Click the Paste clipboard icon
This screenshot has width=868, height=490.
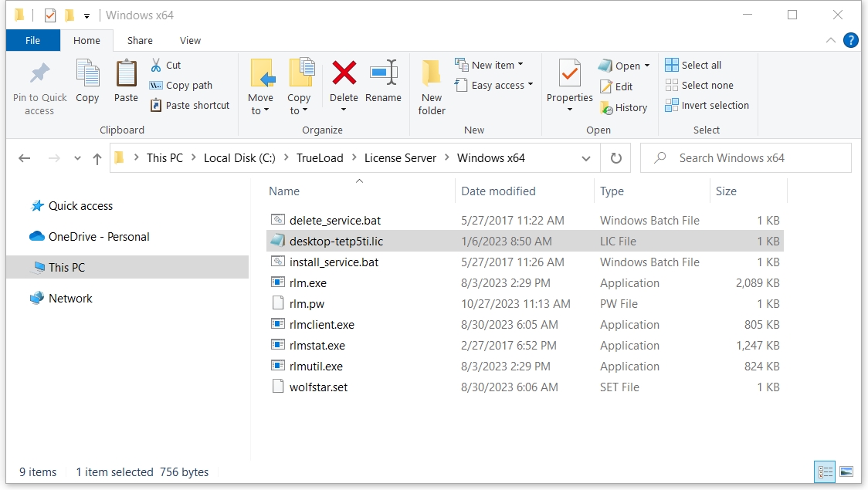tap(126, 74)
